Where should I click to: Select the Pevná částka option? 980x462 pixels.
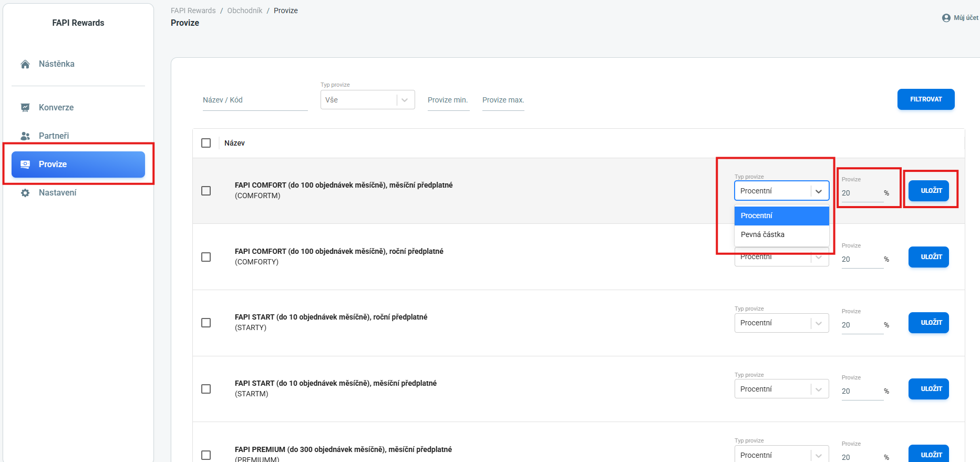[782, 235]
